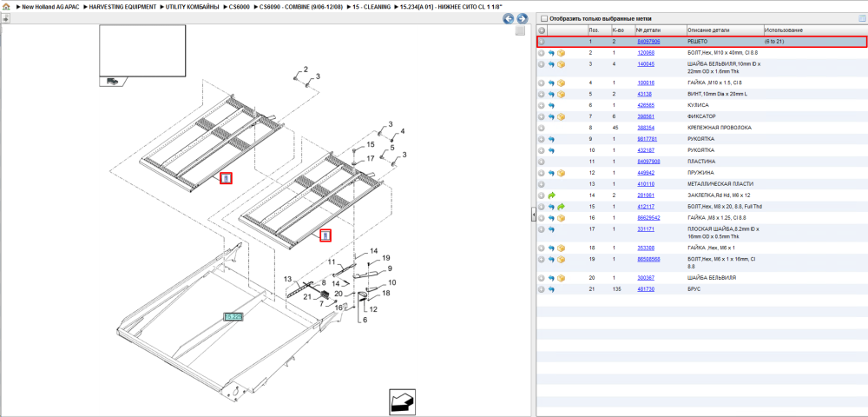Click callout number 19 in diagram
The width and height of the screenshot is (868, 417).
386,257
